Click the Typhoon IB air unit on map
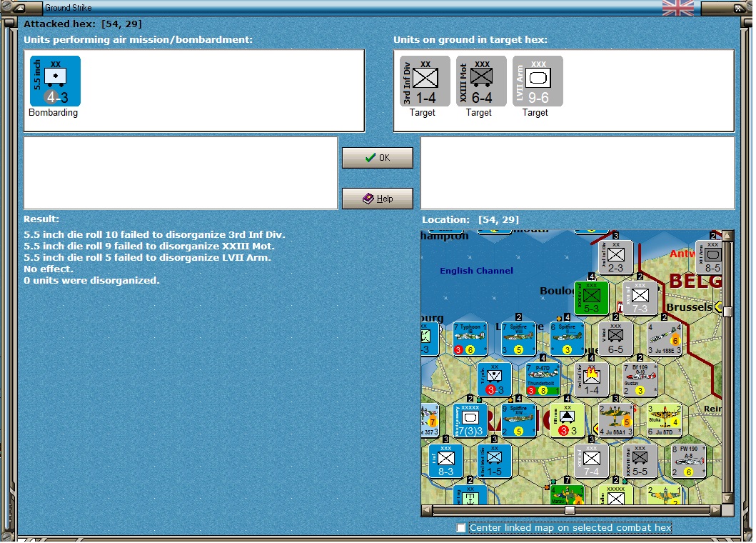Viewport: 756px width, 543px height. 470,339
